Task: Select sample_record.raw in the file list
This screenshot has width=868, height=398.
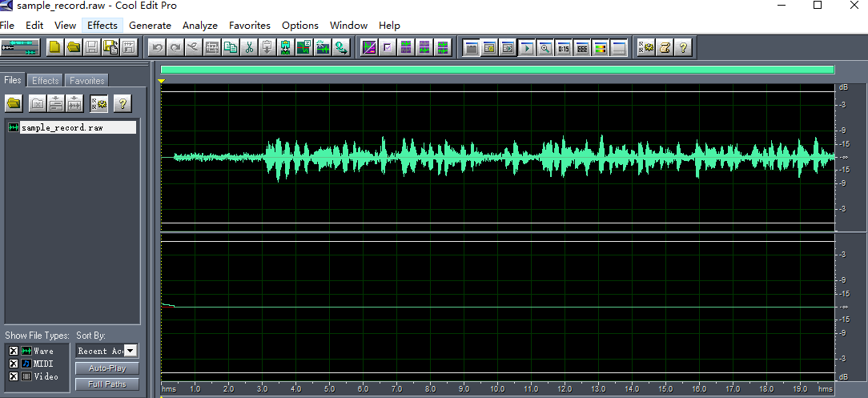Action: click(62, 127)
